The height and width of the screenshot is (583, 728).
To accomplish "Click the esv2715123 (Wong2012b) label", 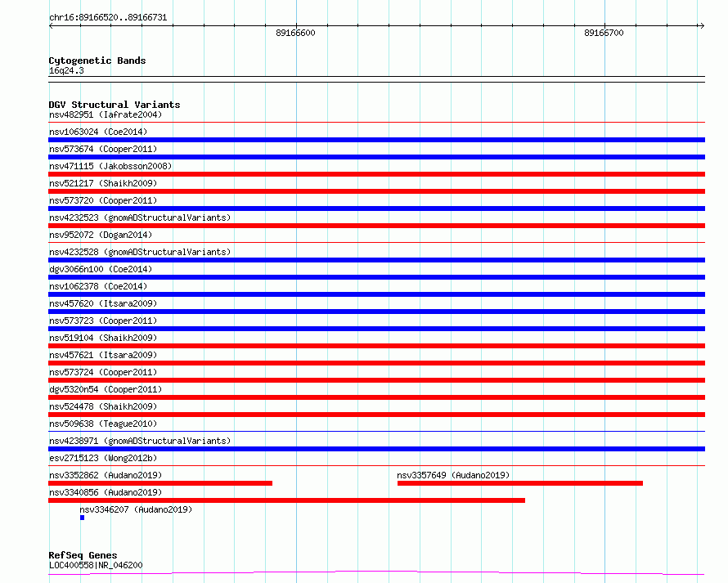I will coord(103,458).
